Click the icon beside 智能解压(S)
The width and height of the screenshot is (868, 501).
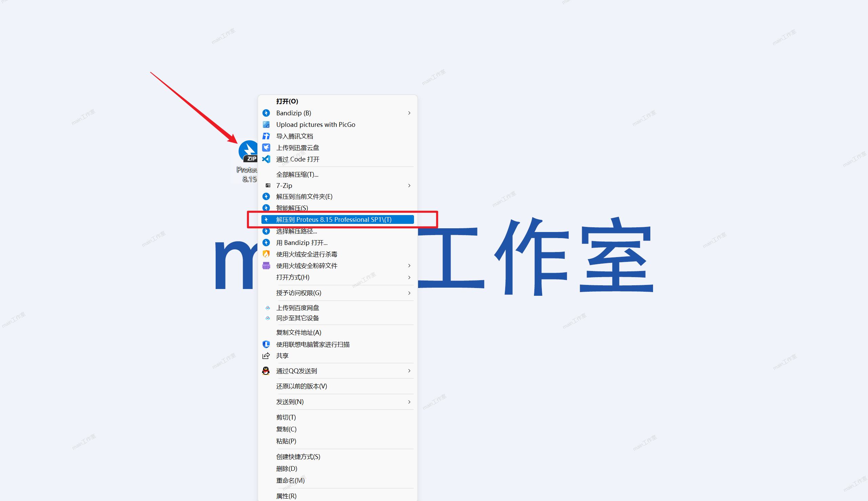click(266, 208)
